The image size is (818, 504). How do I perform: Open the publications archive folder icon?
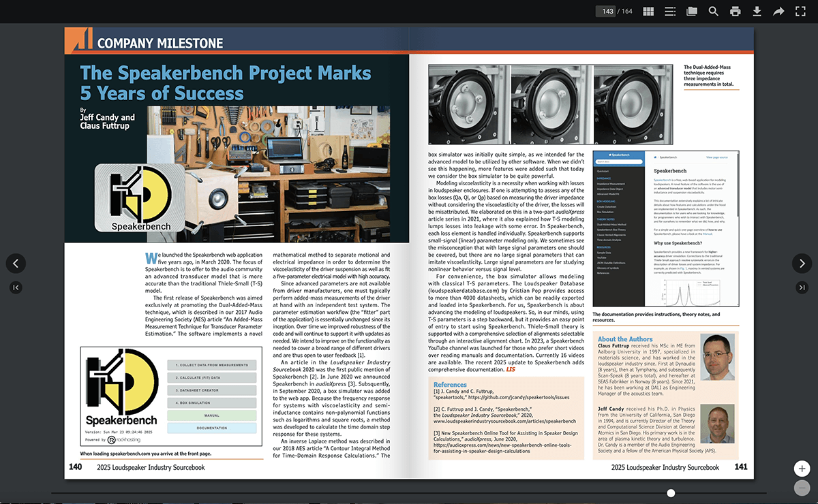click(x=692, y=12)
